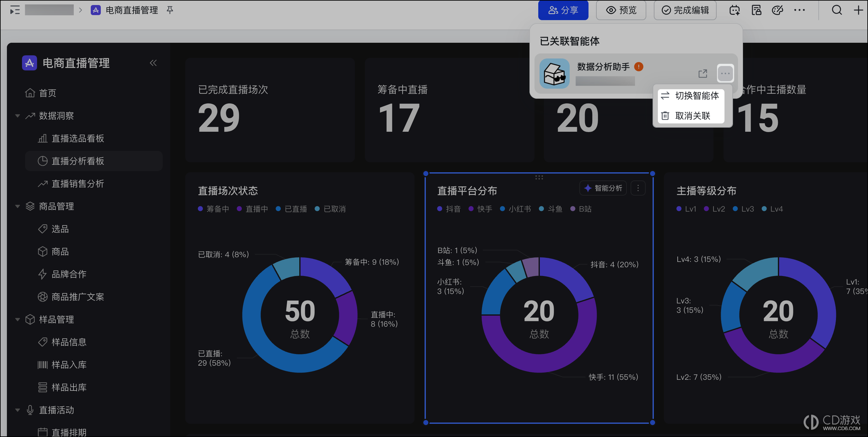Open 品牌合作 in the sidebar
Image resolution: width=868 pixels, height=437 pixels.
tap(94, 274)
